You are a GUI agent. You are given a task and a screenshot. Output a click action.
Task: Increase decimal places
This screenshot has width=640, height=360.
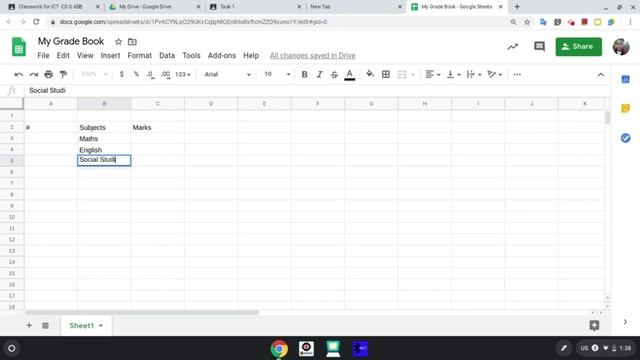click(165, 74)
